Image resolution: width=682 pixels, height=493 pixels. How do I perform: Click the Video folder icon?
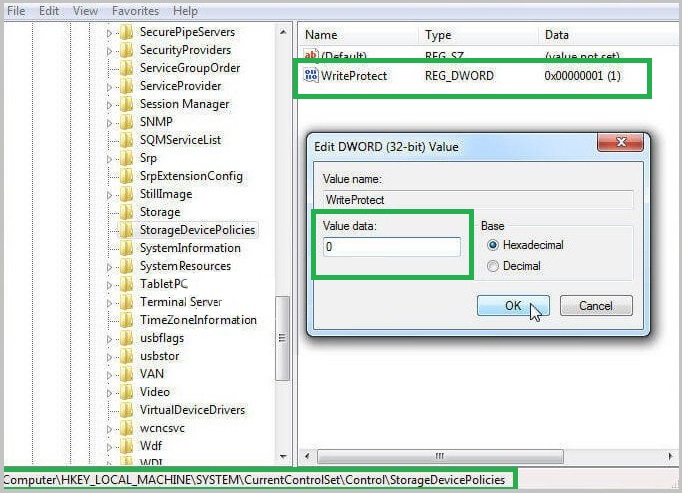click(127, 392)
